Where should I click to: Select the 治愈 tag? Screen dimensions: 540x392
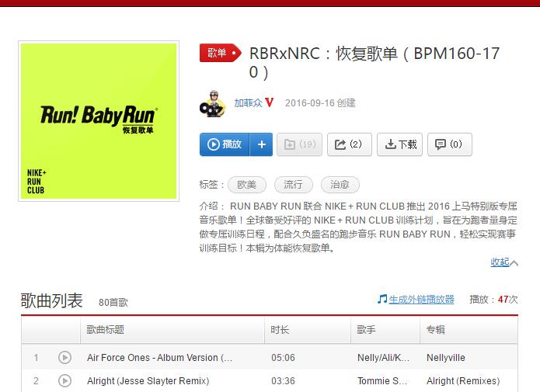coord(340,185)
